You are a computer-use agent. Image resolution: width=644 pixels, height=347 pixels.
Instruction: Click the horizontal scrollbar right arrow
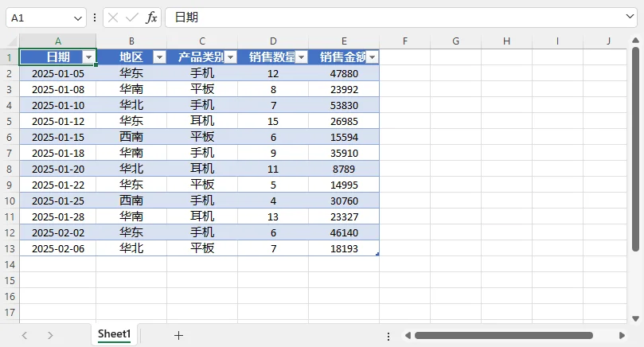pos(622,336)
